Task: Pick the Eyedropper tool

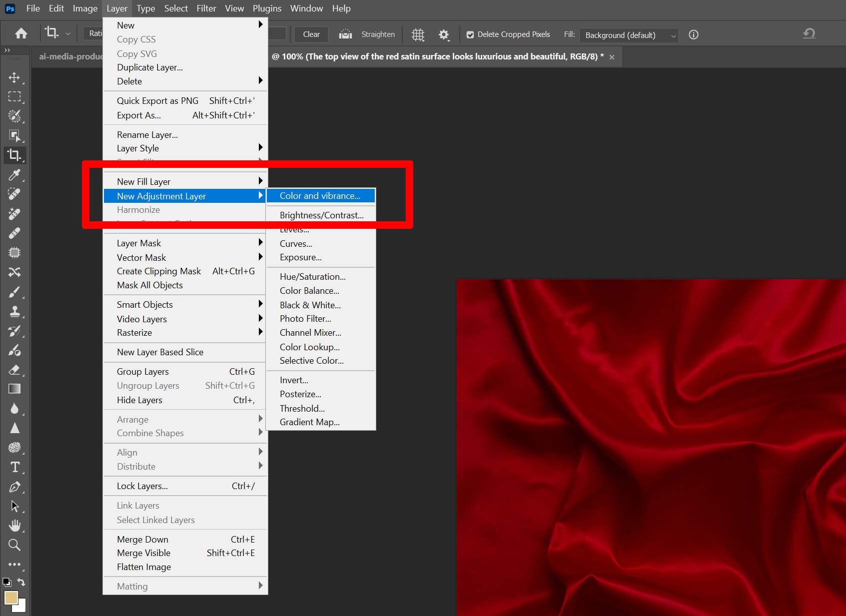Action: click(x=14, y=175)
